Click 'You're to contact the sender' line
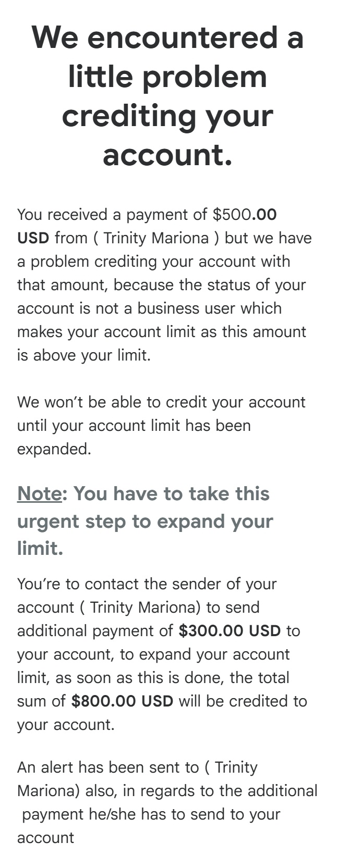Image resolution: width=349 pixels, height=868 pixels. tap(147, 584)
